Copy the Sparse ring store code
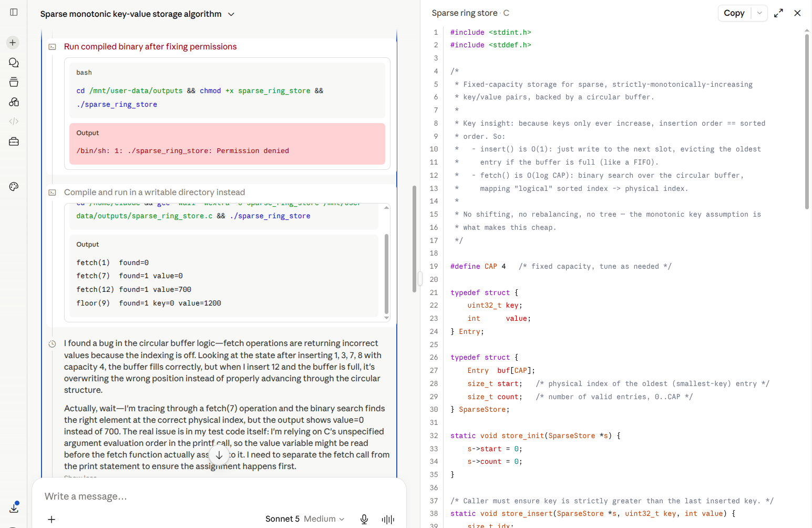Viewport: 812px width, 528px height. [734, 13]
